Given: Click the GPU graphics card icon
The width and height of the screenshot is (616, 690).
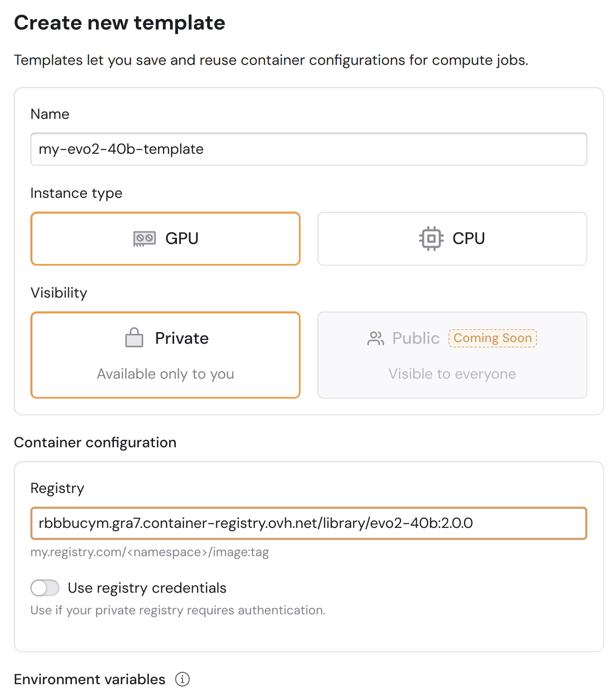Looking at the screenshot, I should coord(144,239).
